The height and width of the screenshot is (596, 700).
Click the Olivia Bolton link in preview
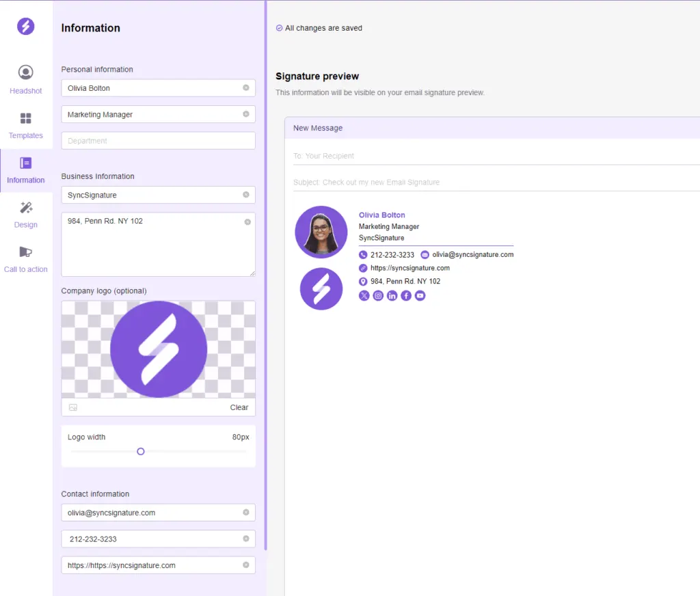pos(381,215)
